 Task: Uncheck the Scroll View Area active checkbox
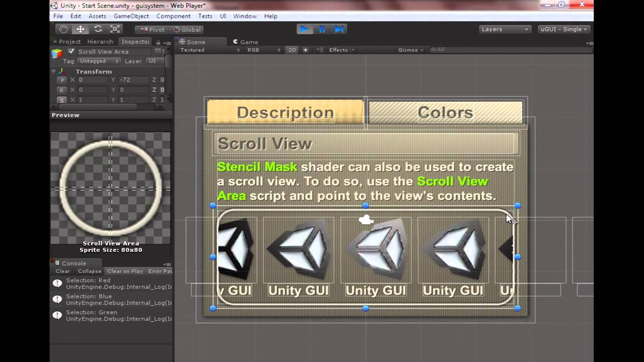pyautogui.click(x=71, y=51)
